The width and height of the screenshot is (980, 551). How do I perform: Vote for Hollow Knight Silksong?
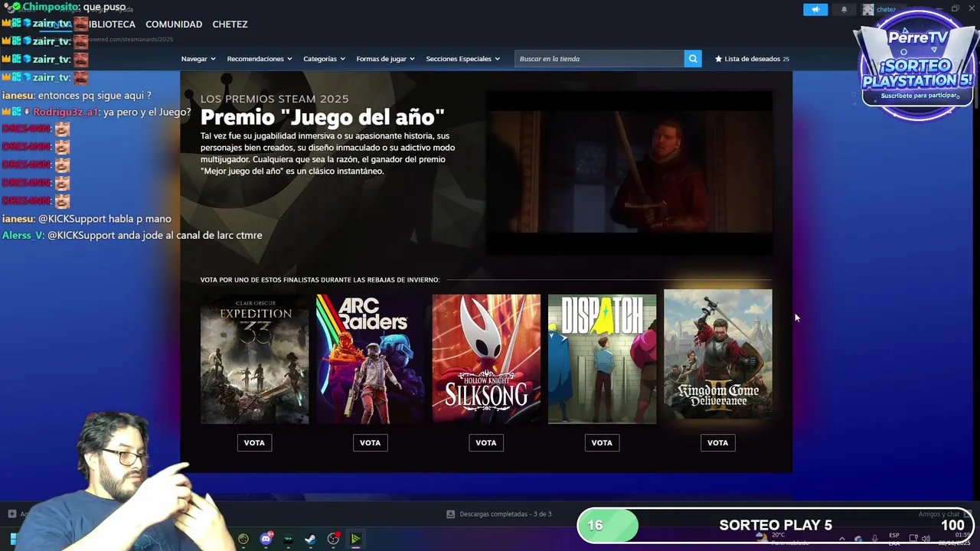486,442
